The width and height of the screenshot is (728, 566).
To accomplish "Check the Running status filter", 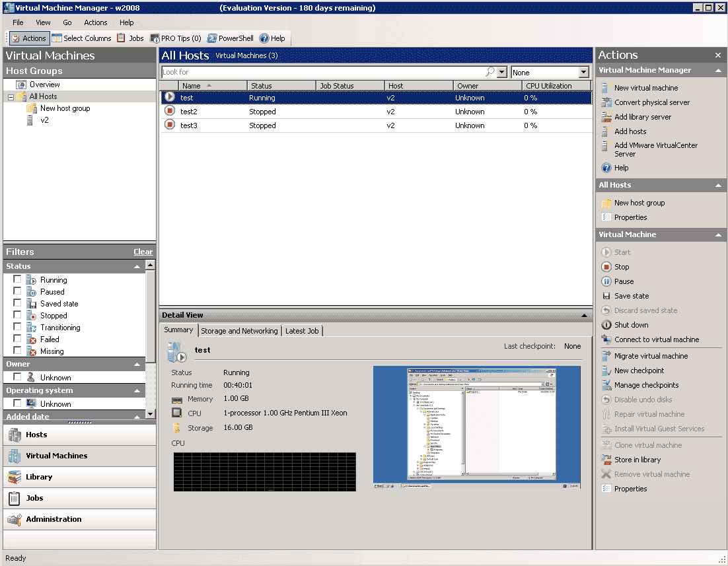I will click(x=17, y=279).
